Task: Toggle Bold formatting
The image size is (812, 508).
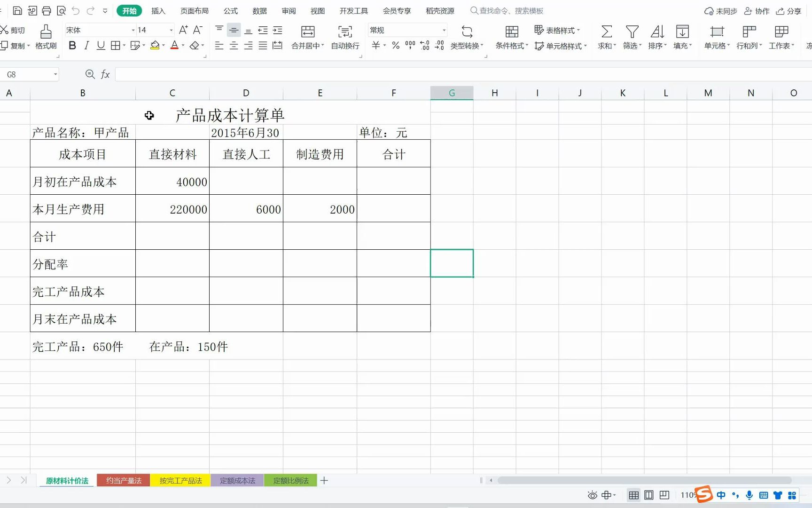Action: 72,45
